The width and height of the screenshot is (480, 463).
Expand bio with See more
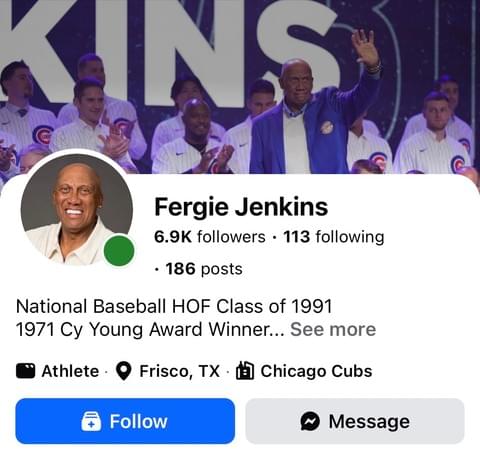(x=333, y=329)
